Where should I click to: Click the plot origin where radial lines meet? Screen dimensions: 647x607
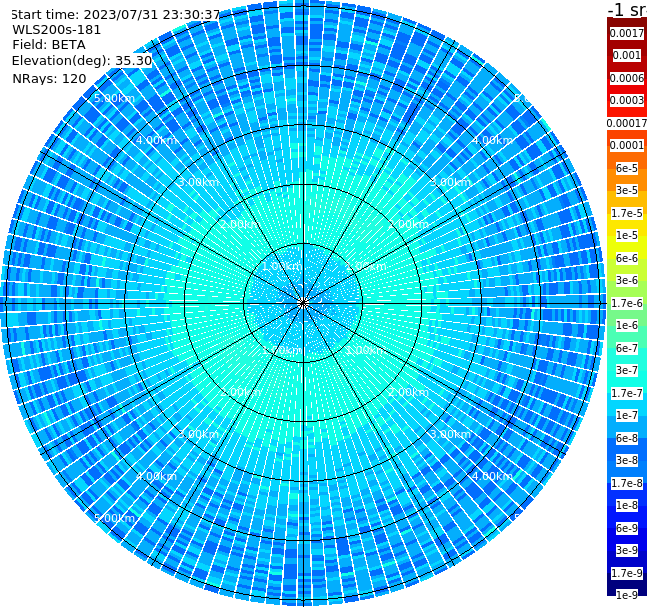(303, 303)
